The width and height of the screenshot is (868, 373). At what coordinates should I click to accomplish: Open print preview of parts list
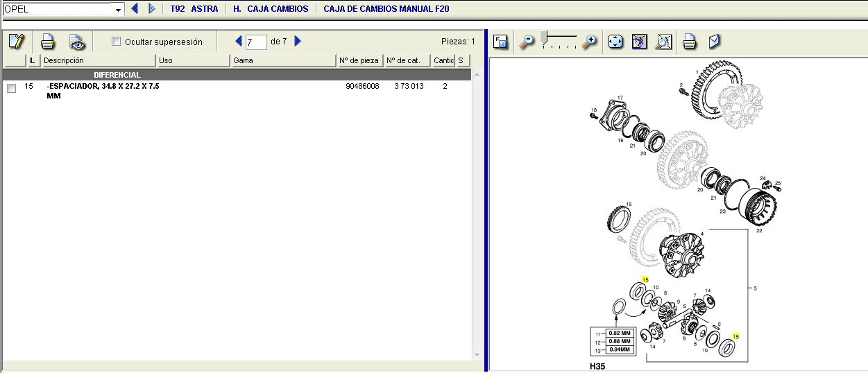pyautogui.click(x=77, y=42)
